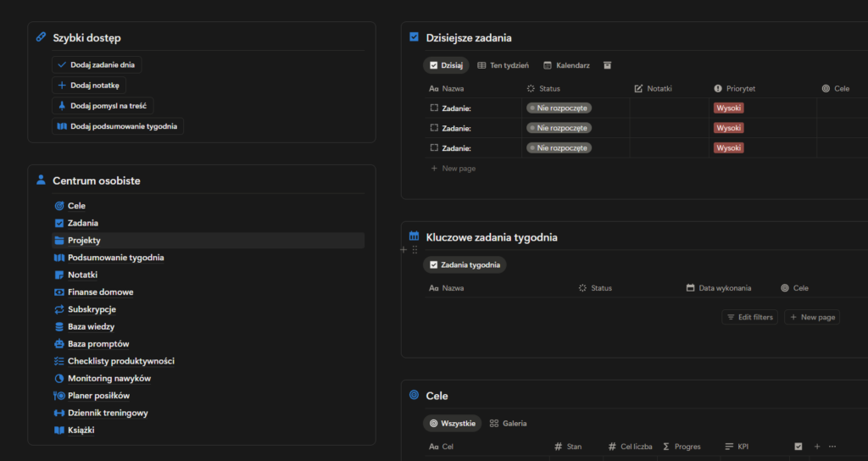Click the database icon next to Baza wiedzy
Viewport: 868px width, 461px height.
tap(59, 326)
